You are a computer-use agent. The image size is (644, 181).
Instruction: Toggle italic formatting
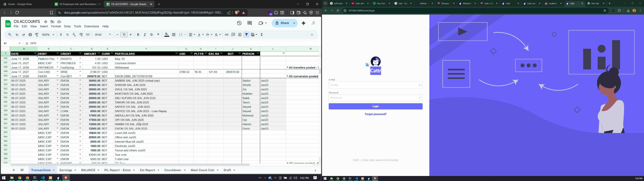[x=145, y=35]
